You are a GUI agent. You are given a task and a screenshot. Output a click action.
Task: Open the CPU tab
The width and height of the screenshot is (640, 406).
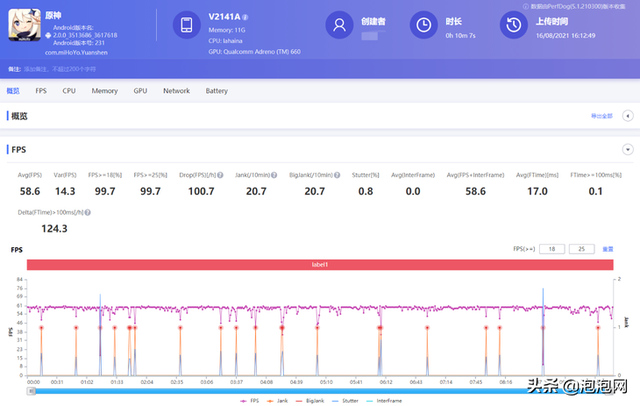69,91
